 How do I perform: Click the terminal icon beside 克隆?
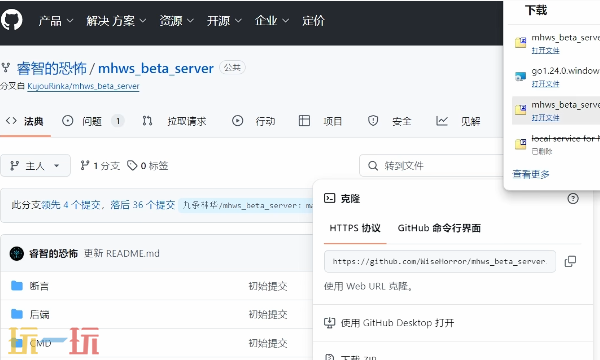(x=329, y=198)
